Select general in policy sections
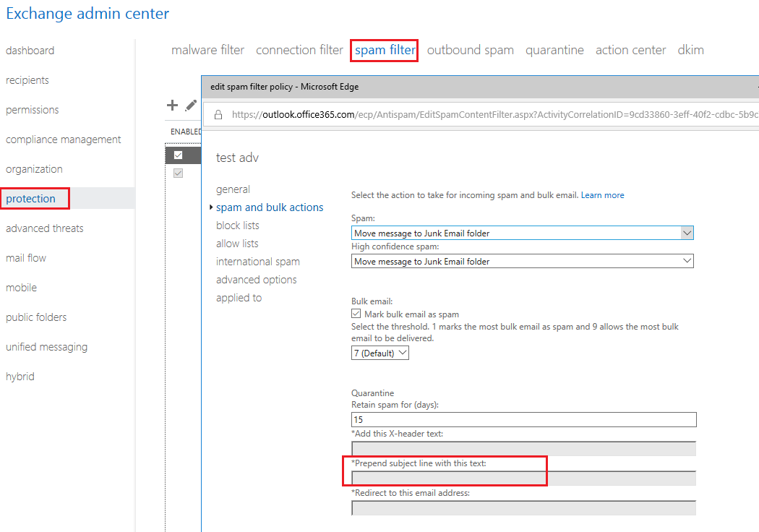Screen dimensions: 759x532 [233, 189]
